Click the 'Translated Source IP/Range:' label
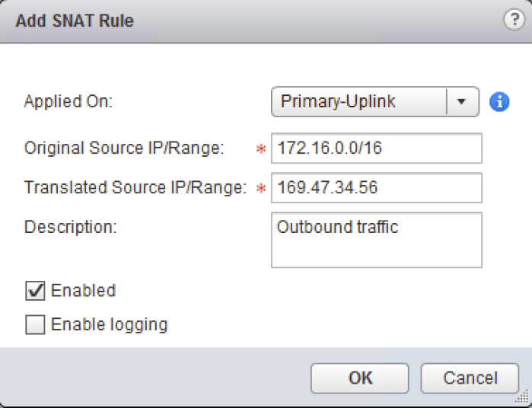 (x=135, y=188)
